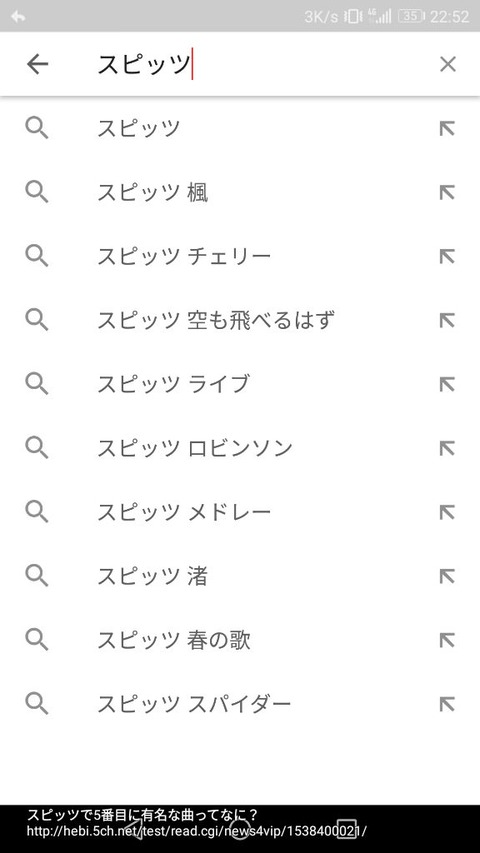The width and height of the screenshot is (480, 853).
Task: Select the スピッツ 楓 suggestion
Action: pyautogui.click(x=240, y=193)
